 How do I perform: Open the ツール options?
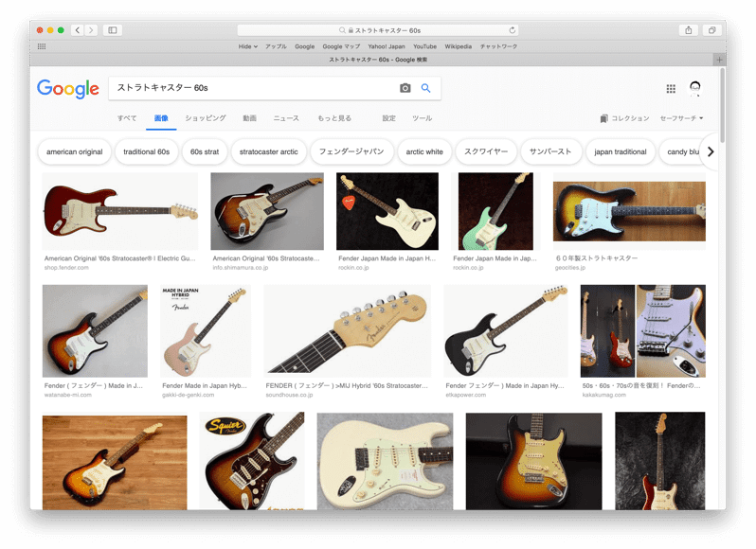click(422, 118)
